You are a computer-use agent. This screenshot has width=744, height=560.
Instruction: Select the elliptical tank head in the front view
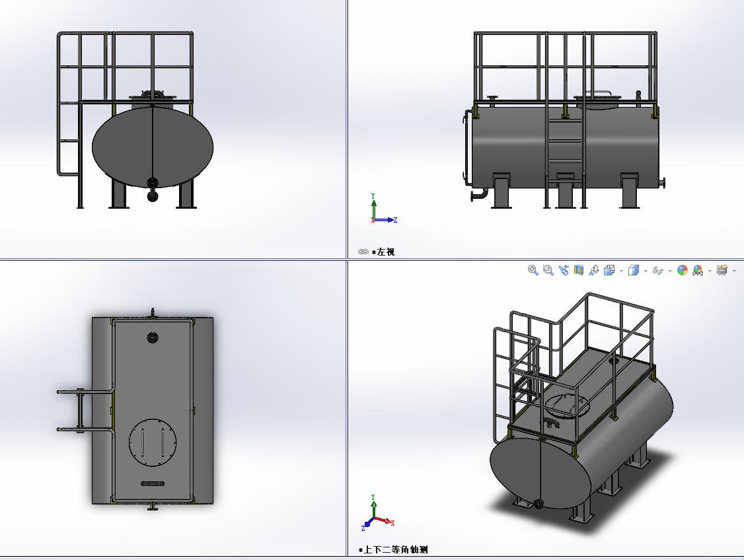tap(153, 147)
